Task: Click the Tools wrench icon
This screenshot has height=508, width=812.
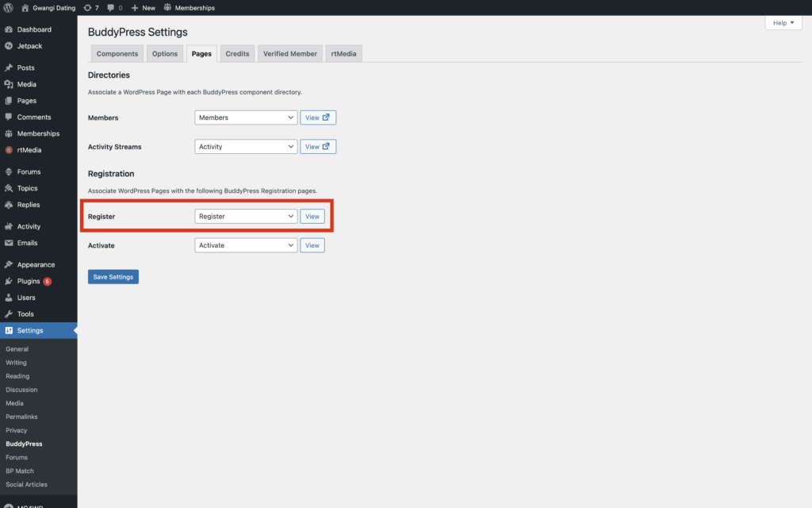Action: click(9, 314)
